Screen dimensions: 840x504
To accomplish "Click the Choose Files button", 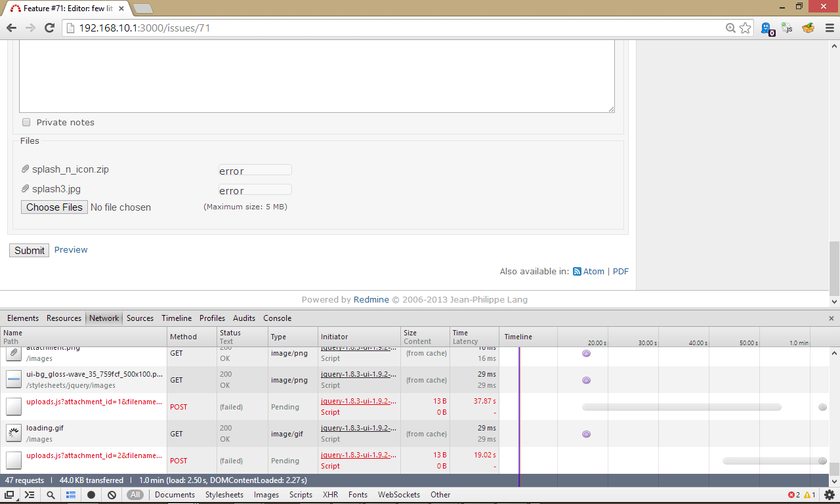I will pyautogui.click(x=54, y=207).
